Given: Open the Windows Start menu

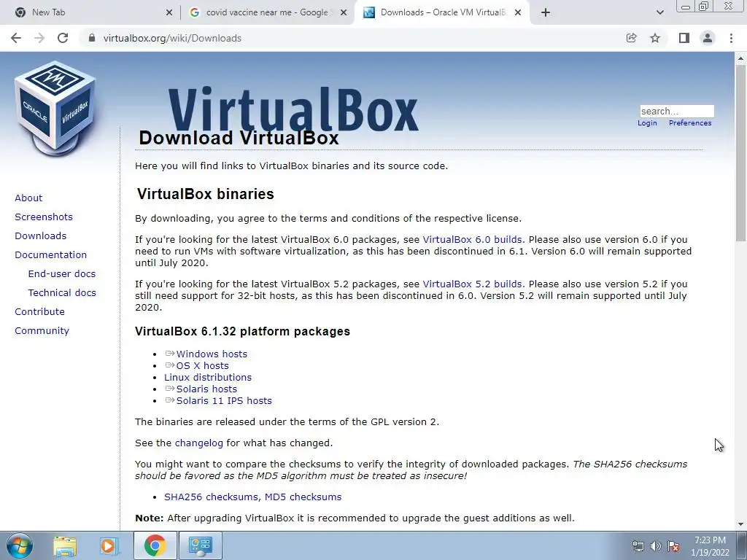Looking at the screenshot, I should 20,545.
